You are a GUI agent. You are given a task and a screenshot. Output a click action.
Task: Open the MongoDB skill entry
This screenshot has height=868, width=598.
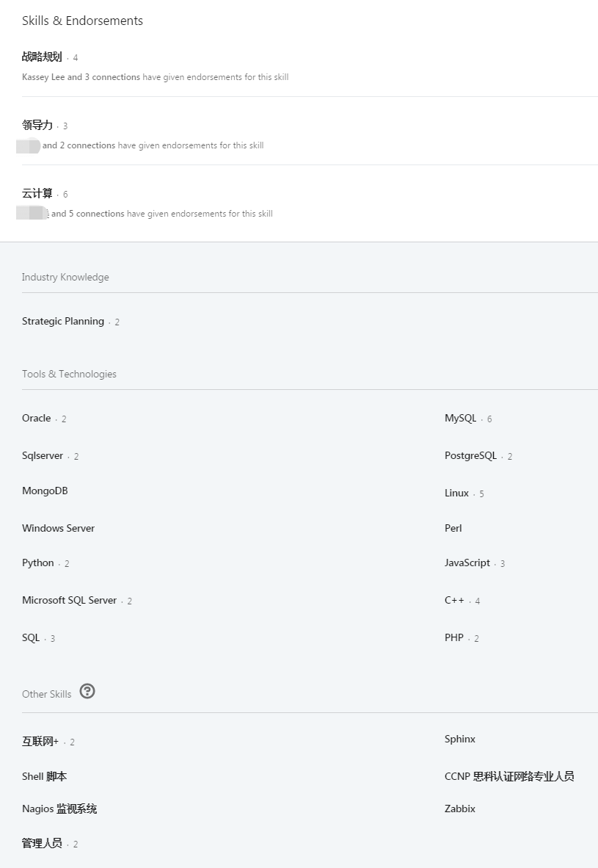[x=45, y=491]
